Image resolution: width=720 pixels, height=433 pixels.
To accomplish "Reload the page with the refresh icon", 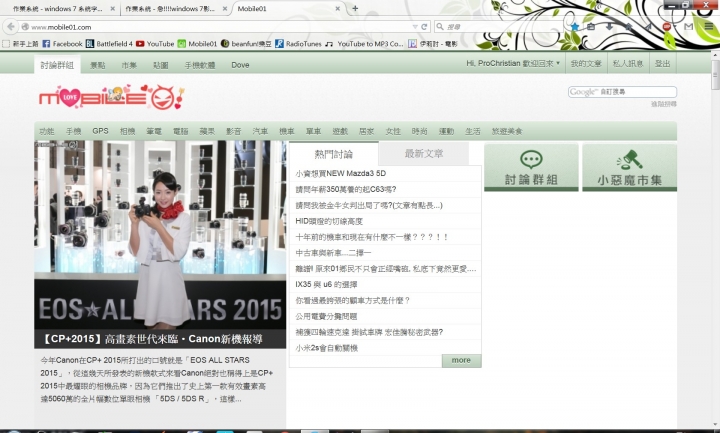I will pos(424,27).
